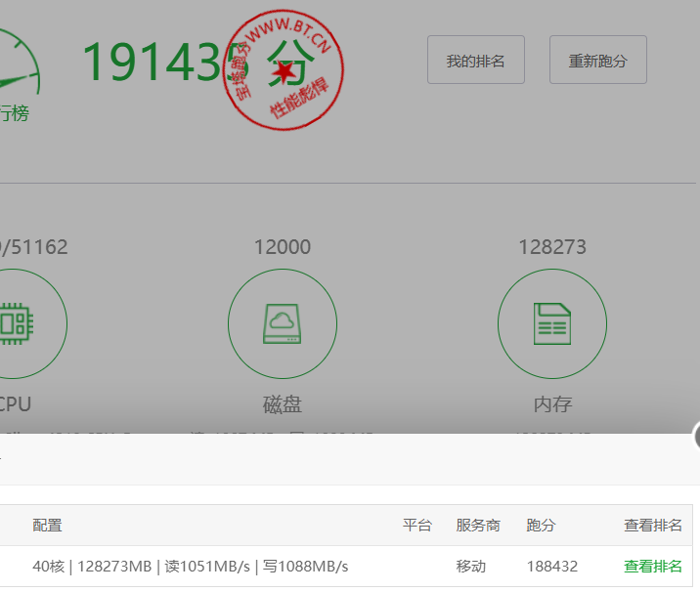The image size is (700, 592).
Task: Open the 查看排名 link in the 移动 row
Action: [653, 567]
